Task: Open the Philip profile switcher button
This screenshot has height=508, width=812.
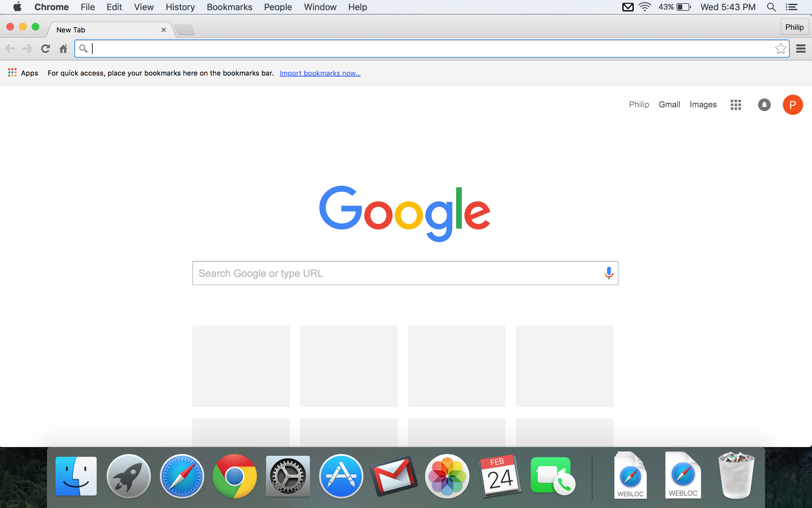Action: 794,27
